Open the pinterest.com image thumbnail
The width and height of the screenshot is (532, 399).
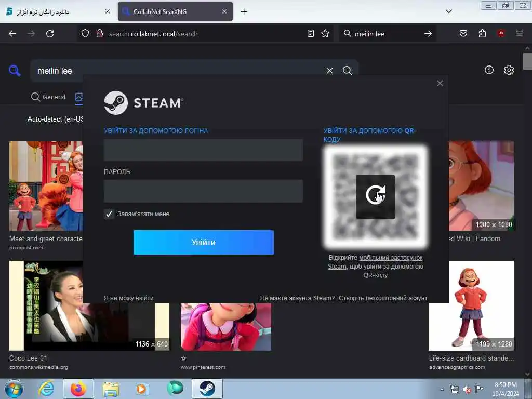pos(226,327)
